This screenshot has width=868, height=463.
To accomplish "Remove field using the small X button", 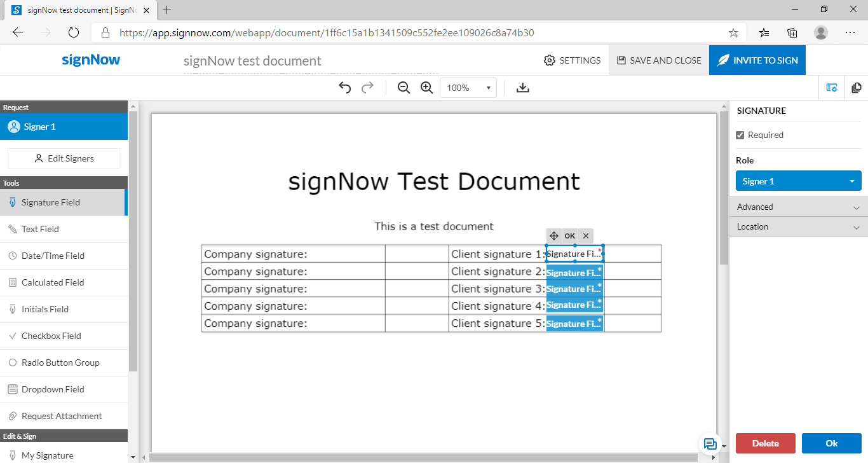I will 586,236.
